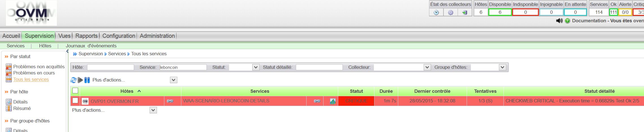
Task: Open the Rapports menu tab
Action: (86, 36)
